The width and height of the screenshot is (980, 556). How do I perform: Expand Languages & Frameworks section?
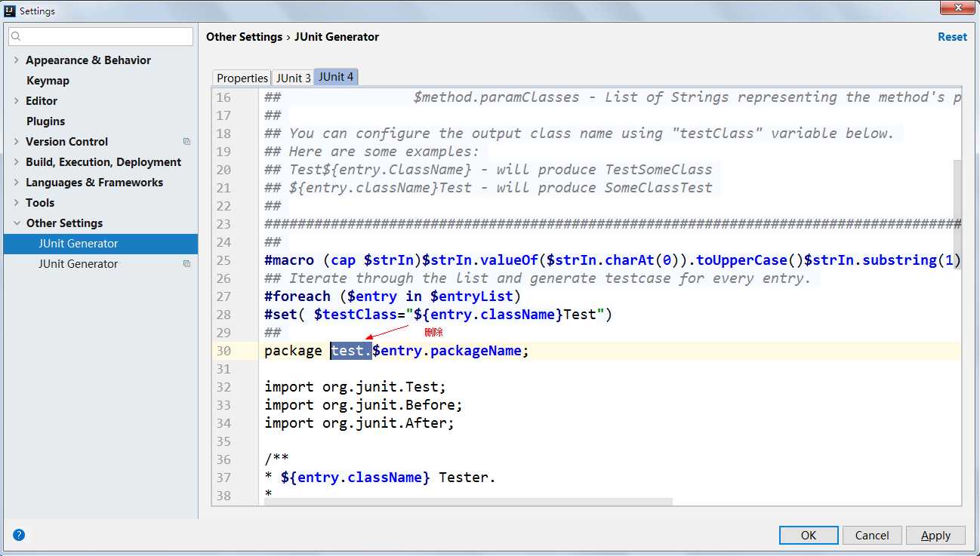coord(16,183)
